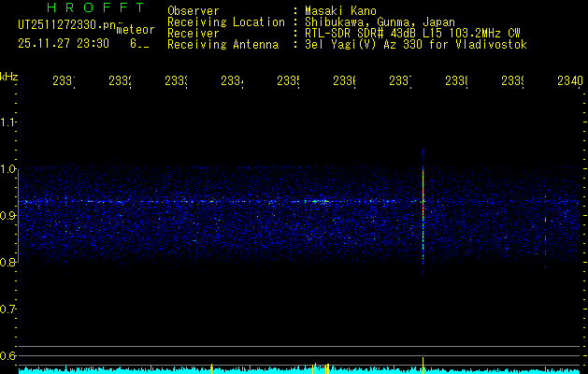The height and width of the screenshot is (374, 588).
Task: Select the UT2511272330 filename text
Action: [67, 25]
